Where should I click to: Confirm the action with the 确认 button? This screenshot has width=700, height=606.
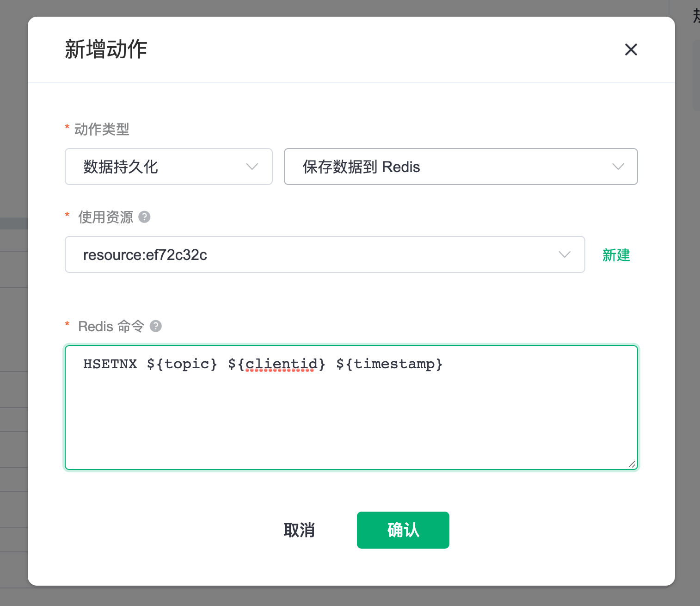click(403, 530)
